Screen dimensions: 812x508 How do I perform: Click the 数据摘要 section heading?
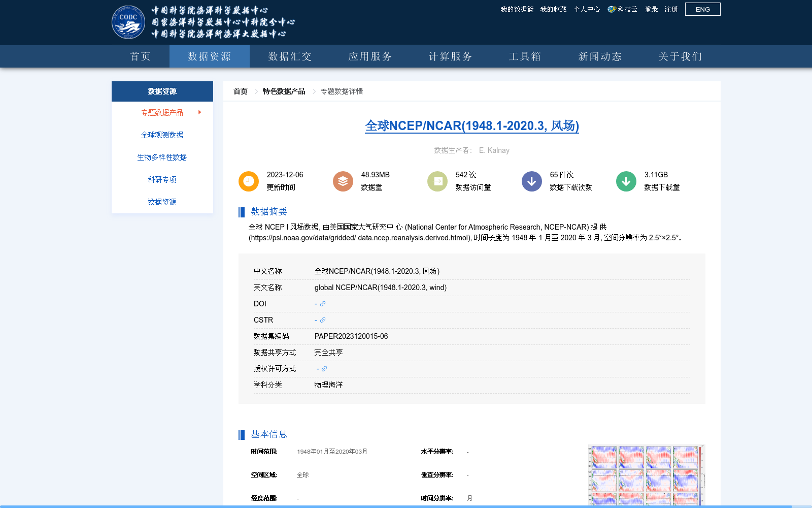pos(269,212)
